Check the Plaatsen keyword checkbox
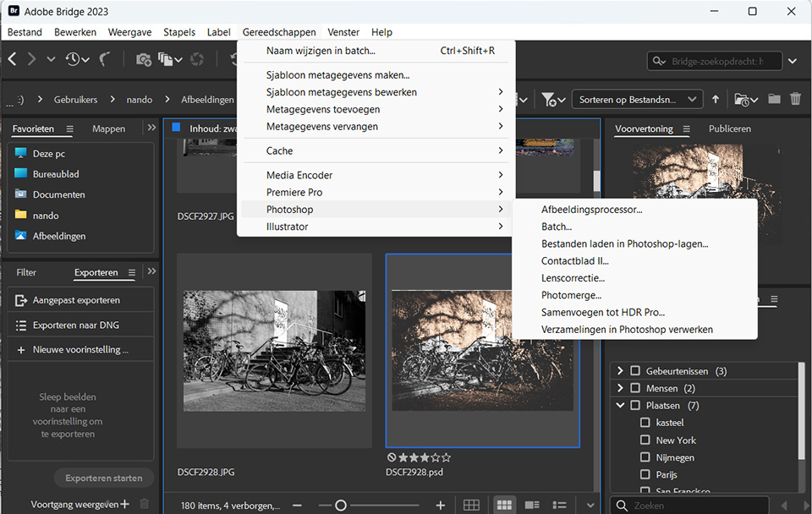This screenshot has height=514, width=812. (x=635, y=405)
